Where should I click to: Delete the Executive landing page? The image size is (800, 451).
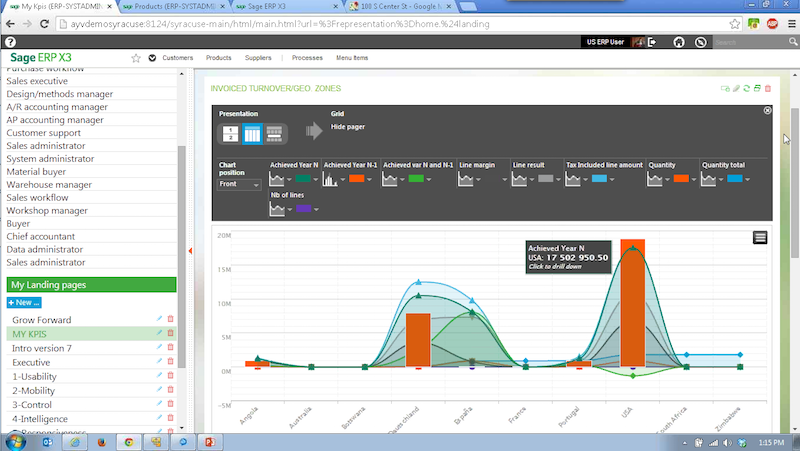[170, 362]
